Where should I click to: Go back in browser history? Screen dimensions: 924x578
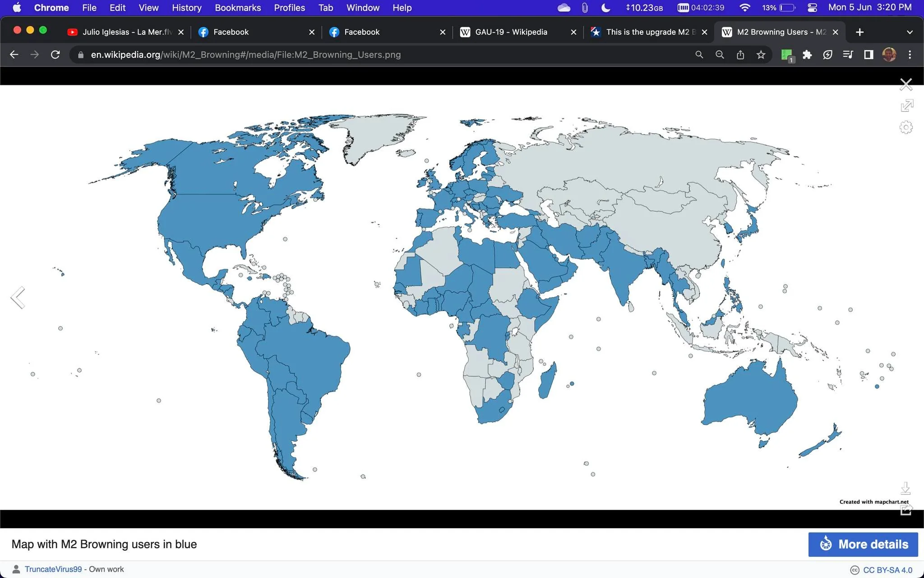pyautogui.click(x=14, y=55)
